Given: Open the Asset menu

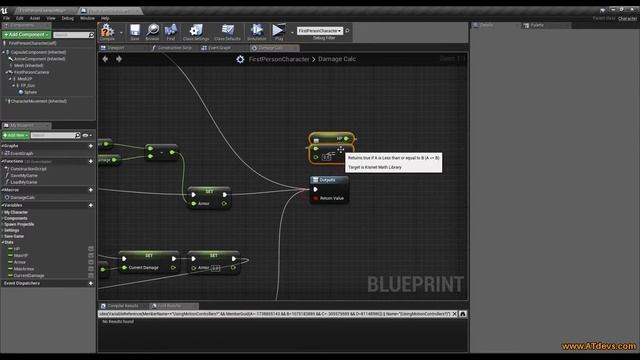Looking at the screenshot, I should pyautogui.click(x=35, y=18).
